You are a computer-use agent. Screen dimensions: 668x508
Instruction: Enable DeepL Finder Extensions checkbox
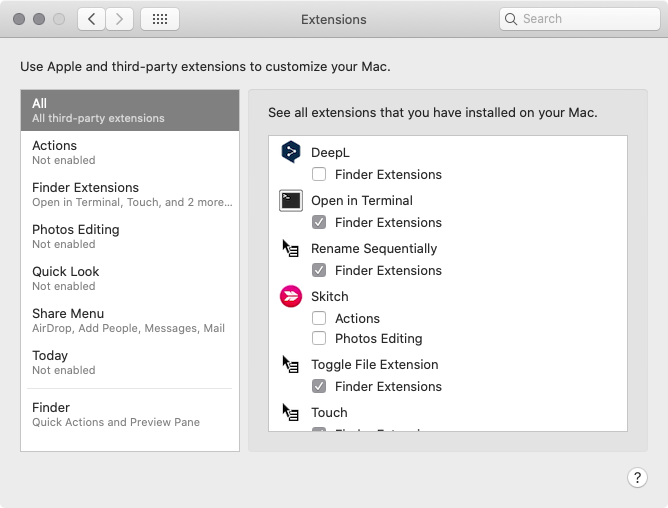[x=319, y=174]
